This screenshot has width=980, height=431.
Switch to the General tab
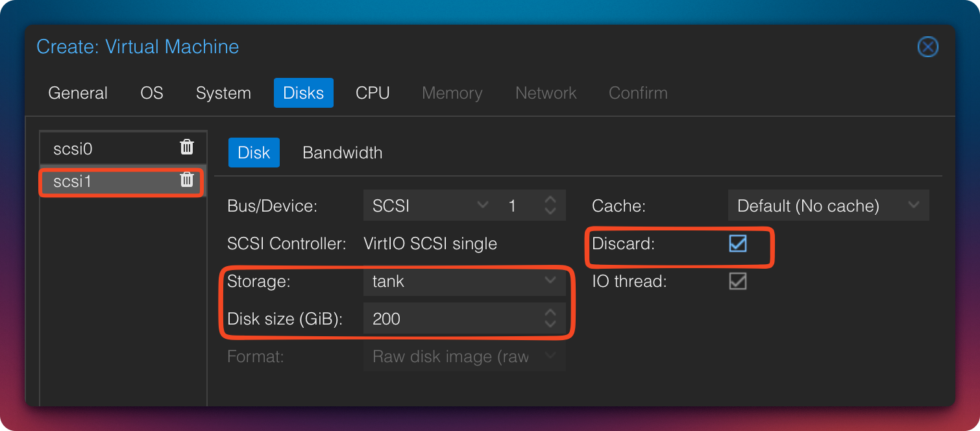coord(78,93)
